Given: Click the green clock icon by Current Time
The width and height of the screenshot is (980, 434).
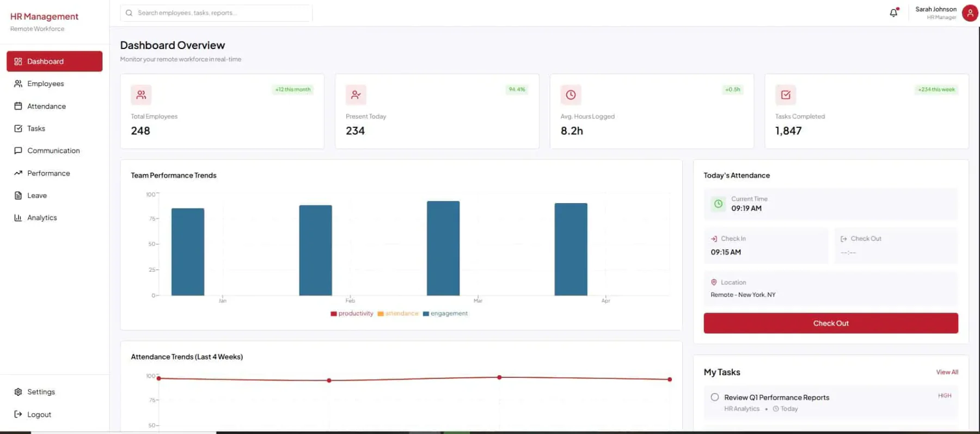Looking at the screenshot, I should [719, 204].
